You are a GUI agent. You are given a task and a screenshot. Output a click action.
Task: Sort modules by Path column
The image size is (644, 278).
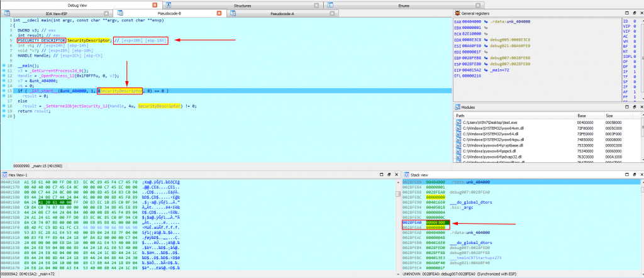click(x=515, y=116)
